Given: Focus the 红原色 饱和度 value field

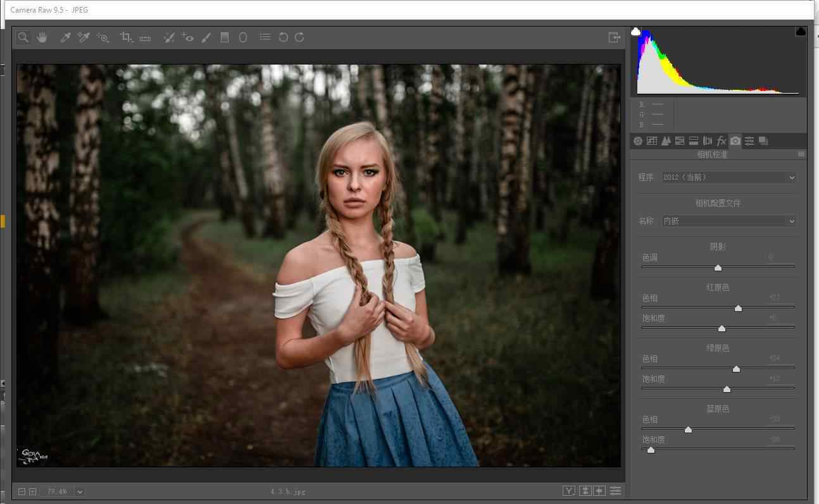Looking at the screenshot, I should pyautogui.click(x=780, y=318).
